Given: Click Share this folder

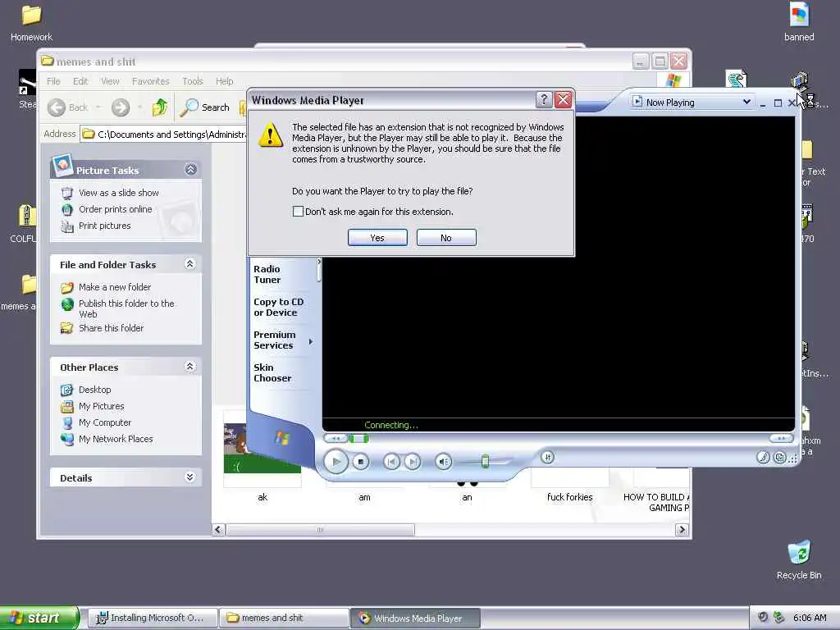Looking at the screenshot, I should point(111,328).
